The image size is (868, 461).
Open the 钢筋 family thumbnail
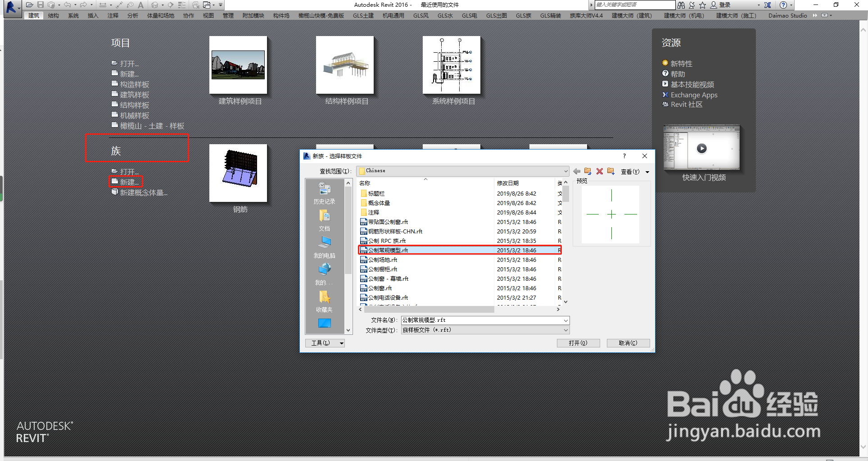pyautogui.click(x=238, y=173)
